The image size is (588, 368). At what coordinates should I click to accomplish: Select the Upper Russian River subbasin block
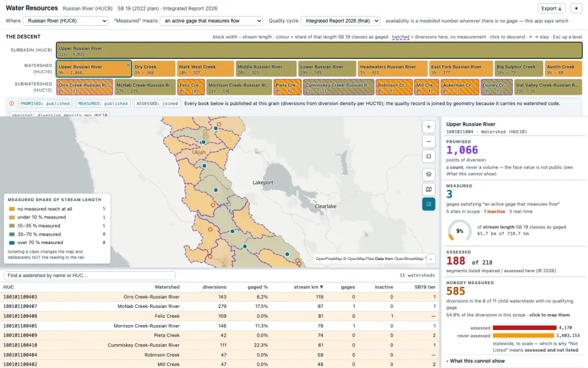319,50
